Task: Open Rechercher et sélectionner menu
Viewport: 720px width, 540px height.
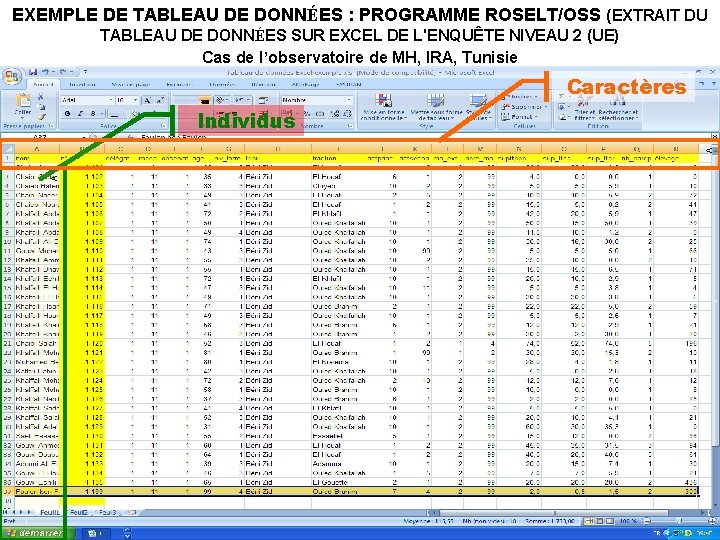Action: pyautogui.click(x=618, y=108)
